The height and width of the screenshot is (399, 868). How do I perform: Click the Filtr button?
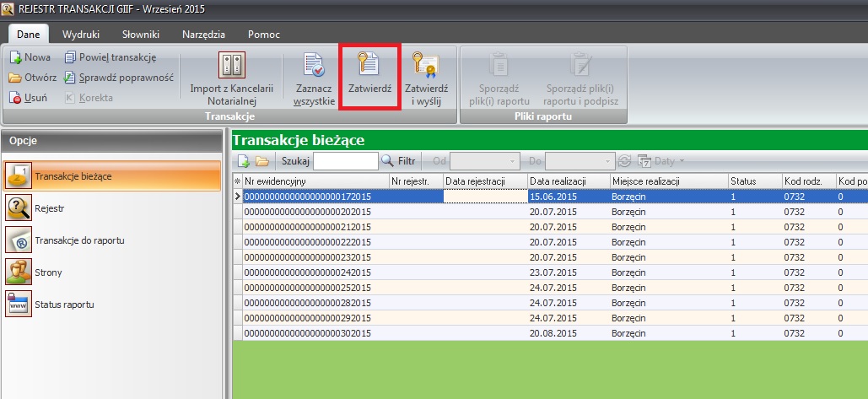click(x=398, y=160)
